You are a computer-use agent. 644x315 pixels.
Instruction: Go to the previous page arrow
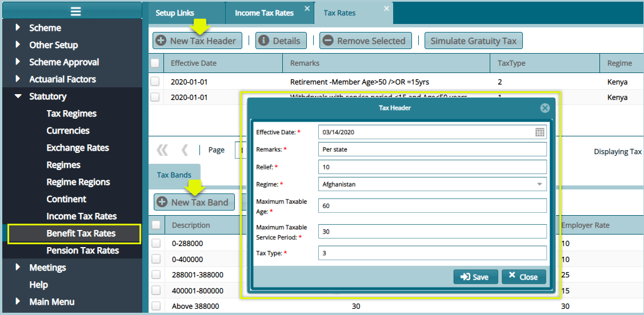click(x=185, y=150)
